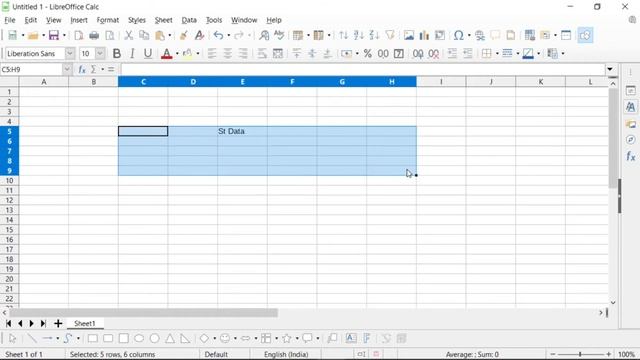Screen dimensions: 640x360
Task: Click the Background Color highlight swatch
Action: 187,53
